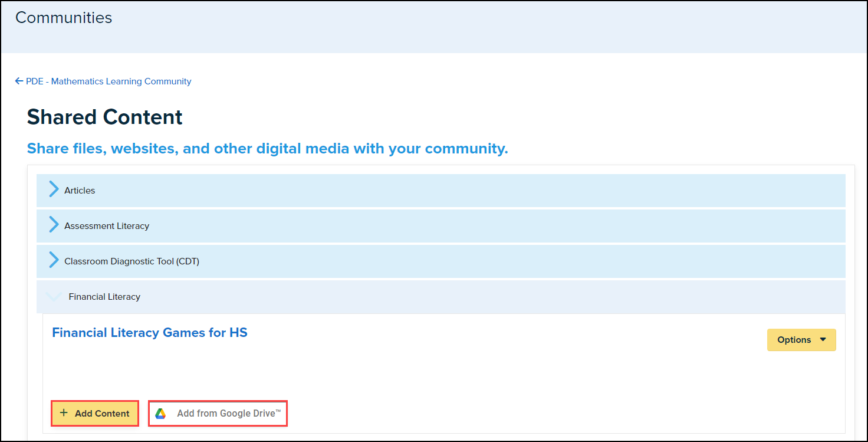
Task: Collapse the Financial Literacy chevron
Action: coord(54,297)
